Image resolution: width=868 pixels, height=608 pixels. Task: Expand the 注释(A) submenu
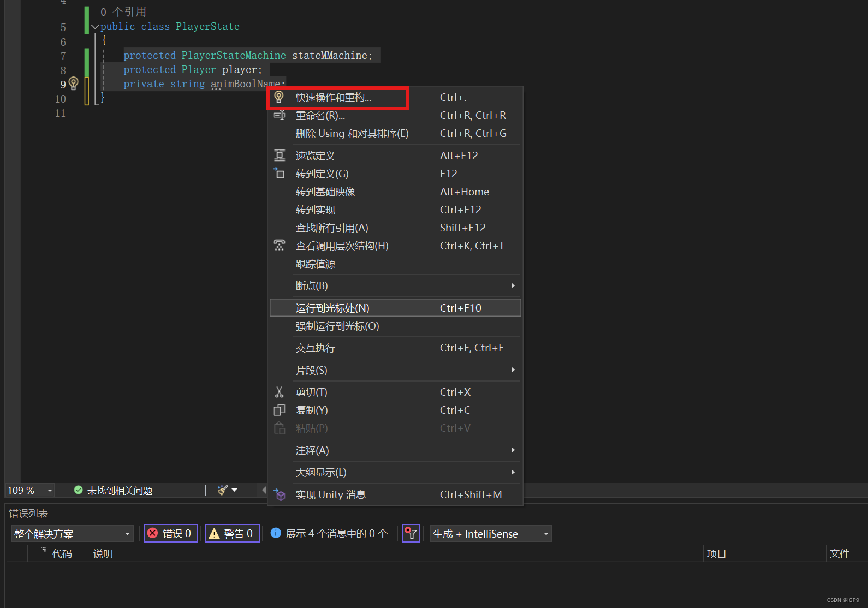[x=395, y=450]
